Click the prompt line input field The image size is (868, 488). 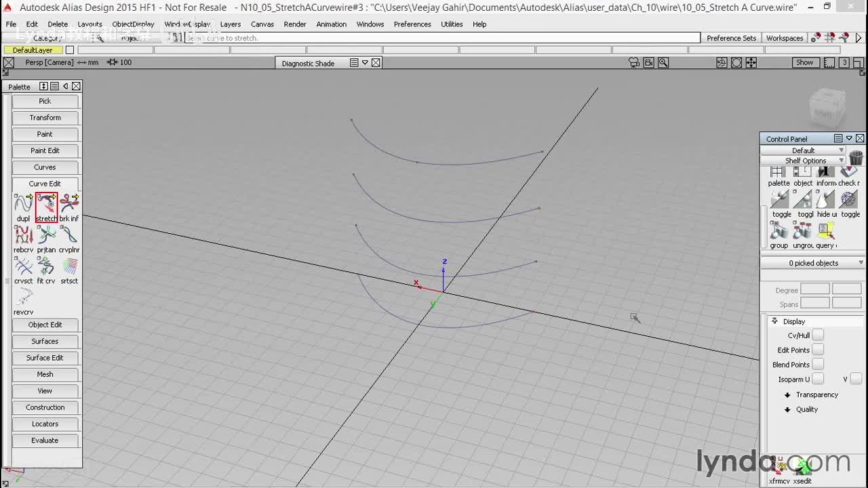[x=441, y=38]
